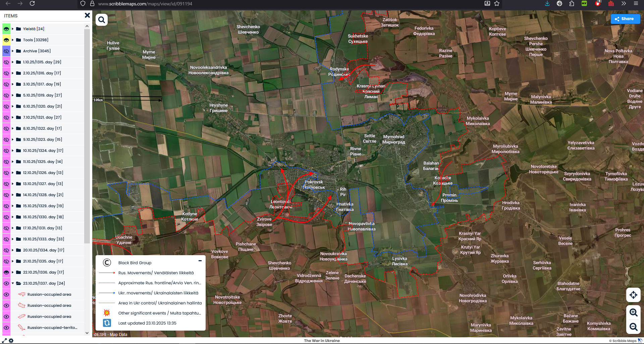Show the 1.10.25/1315. day layer
Viewport: 644px width, 344px height.
tap(6, 62)
